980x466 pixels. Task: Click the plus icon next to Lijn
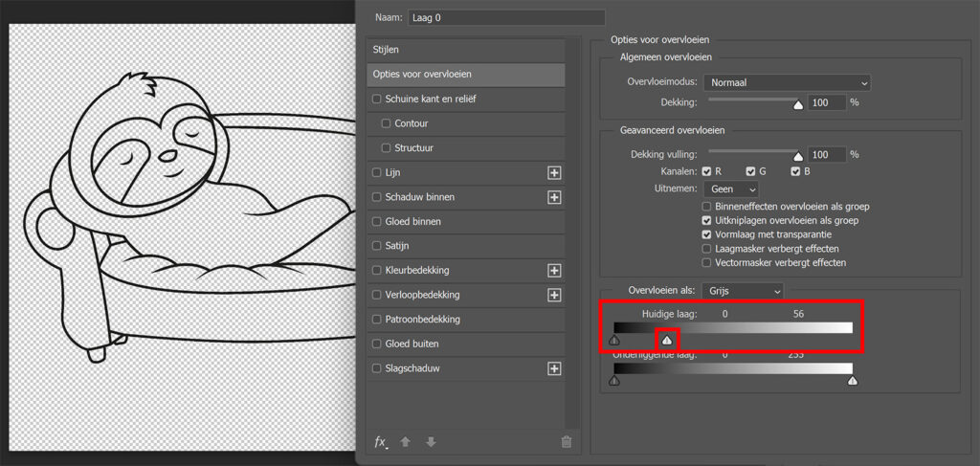pos(553,172)
